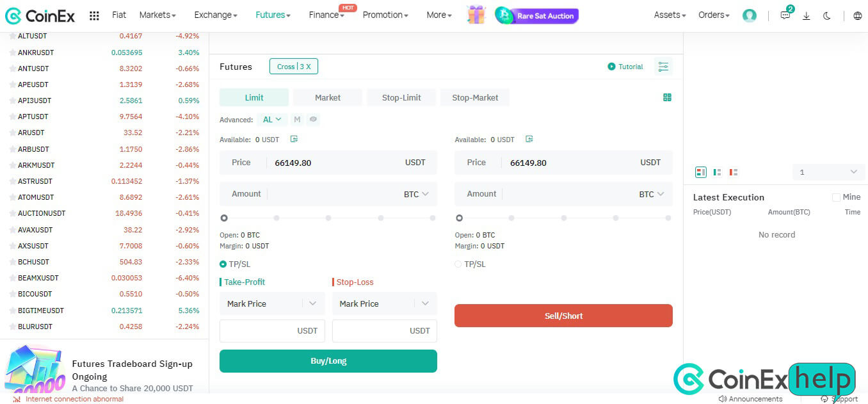The image size is (868, 404).
Task: Open the buy Amount BTC unit dropdown
Action: click(416, 194)
